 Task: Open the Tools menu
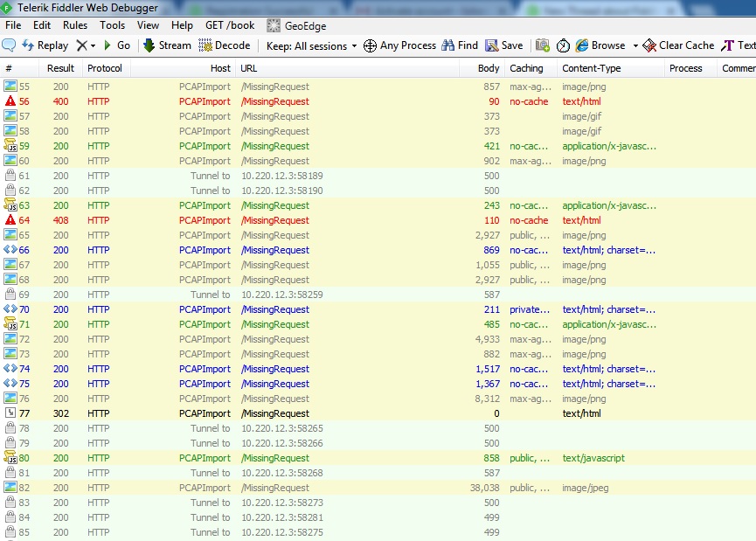coord(113,25)
